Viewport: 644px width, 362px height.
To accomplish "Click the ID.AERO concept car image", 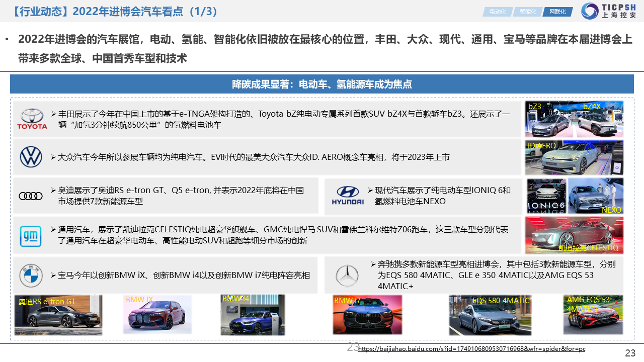I will tap(574, 157).
